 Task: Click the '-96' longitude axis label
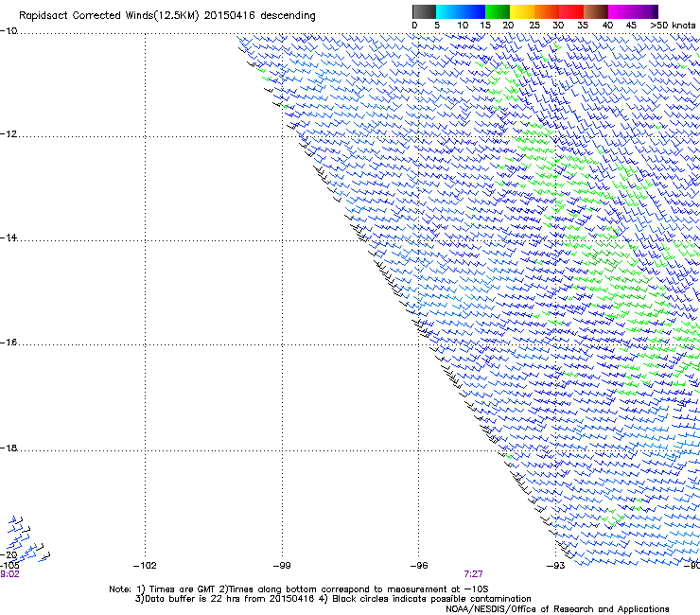click(419, 566)
